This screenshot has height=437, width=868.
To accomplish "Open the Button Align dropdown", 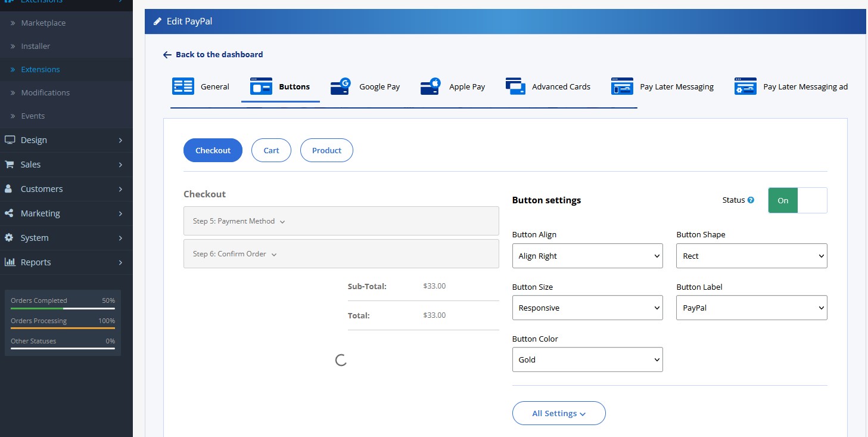I will [x=587, y=256].
